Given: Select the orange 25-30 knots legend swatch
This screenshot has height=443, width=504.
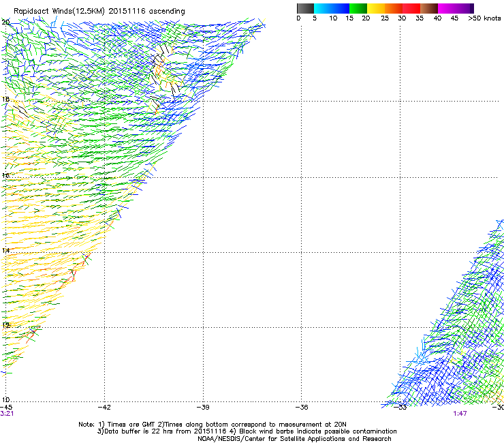Looking at the screenshot, I should click(x=394, y=8).
